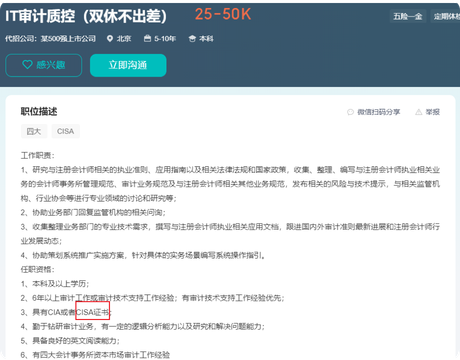Click the 立即沟通 chat button
The image size is (460, 360).
pos(128,65)
